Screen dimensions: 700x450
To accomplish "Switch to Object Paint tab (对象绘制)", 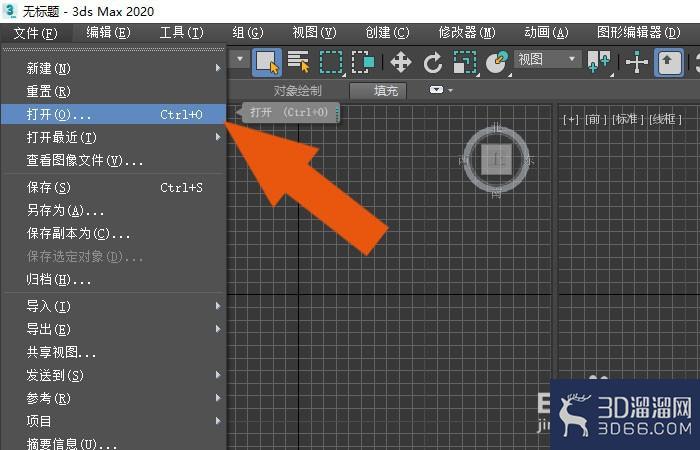I will pyautogui.click(x=297, y=91).
